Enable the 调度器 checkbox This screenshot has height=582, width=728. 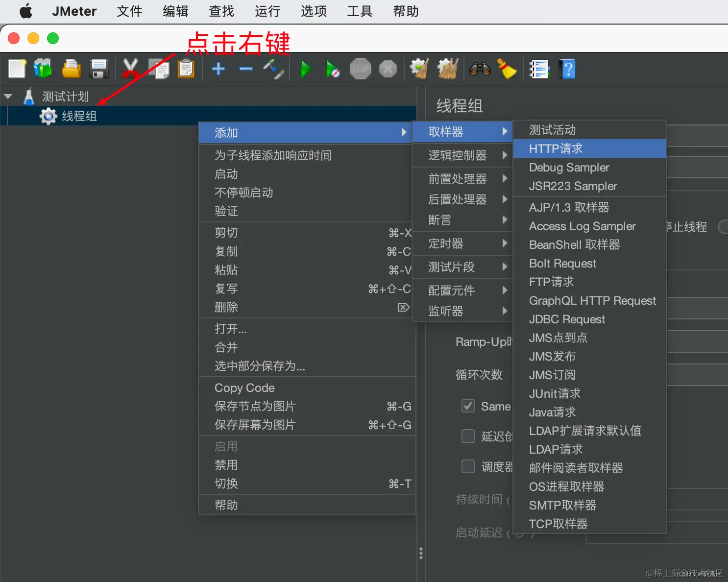pos(468,466)
